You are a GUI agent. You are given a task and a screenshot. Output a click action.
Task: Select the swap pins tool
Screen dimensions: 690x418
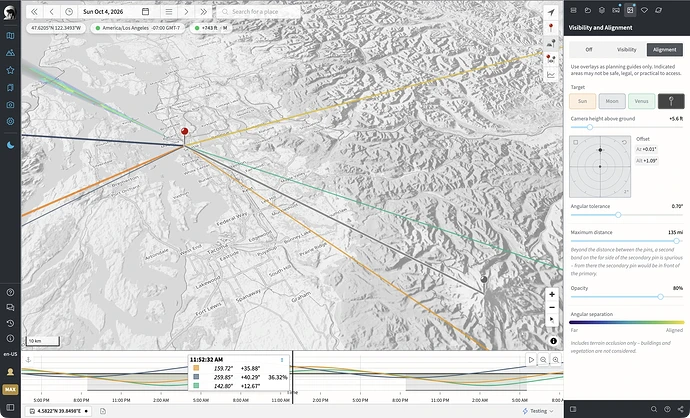pos(551,59)
